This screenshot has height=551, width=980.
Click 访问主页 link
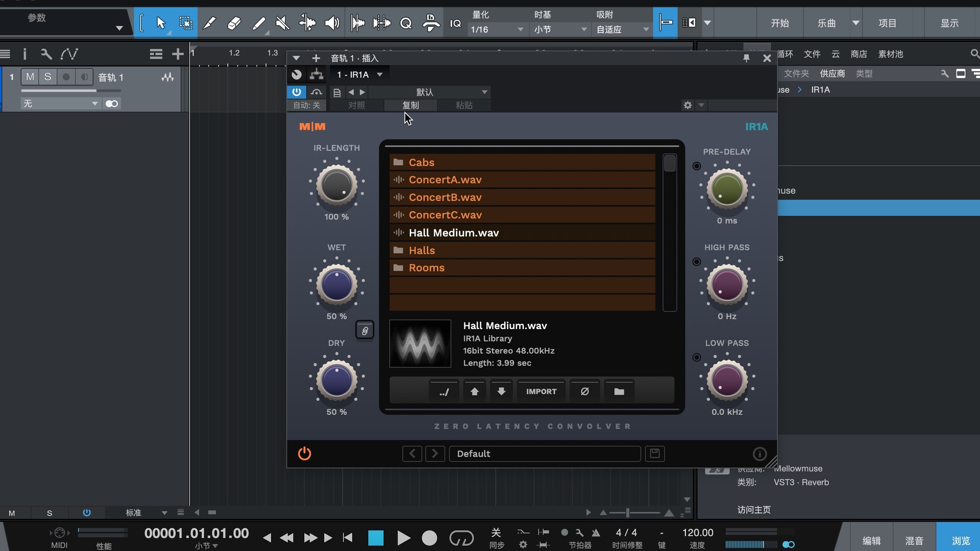click(x=754, y=510)
